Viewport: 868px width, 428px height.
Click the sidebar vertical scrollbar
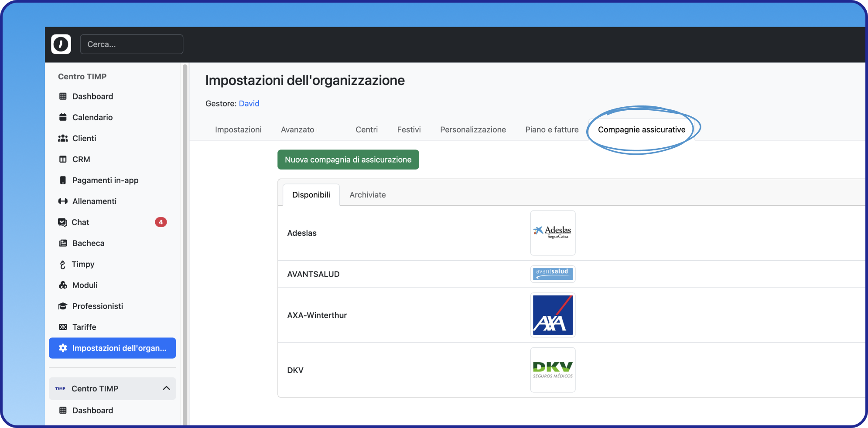click(x=185, y=244)
